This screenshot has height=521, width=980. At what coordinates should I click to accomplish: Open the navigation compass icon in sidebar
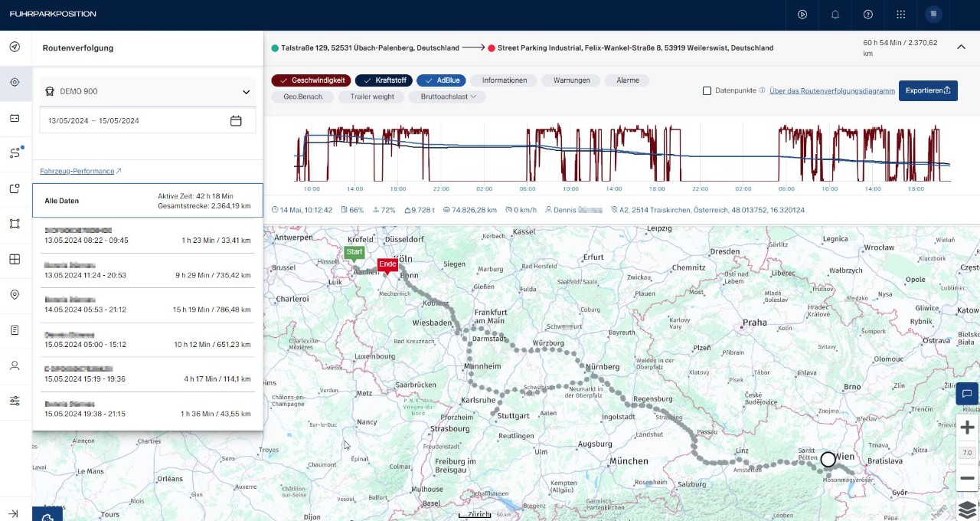click(15, 47)
